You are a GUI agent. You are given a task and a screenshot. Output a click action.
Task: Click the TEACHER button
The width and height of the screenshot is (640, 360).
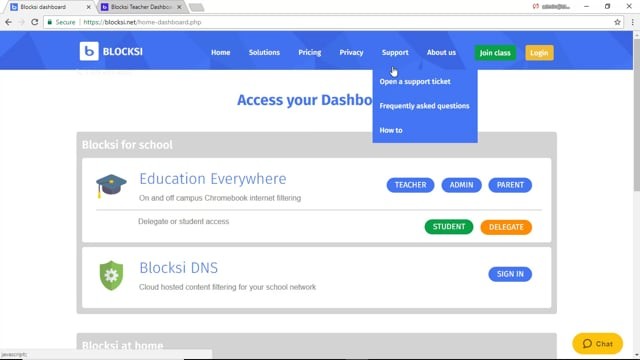click(x=410, y=185)
